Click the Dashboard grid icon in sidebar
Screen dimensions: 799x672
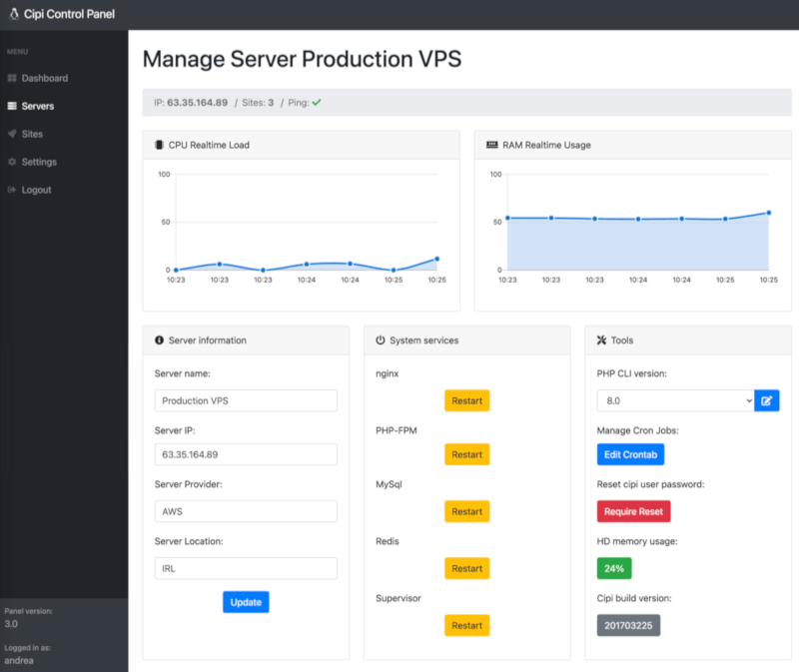pos(12,78)
